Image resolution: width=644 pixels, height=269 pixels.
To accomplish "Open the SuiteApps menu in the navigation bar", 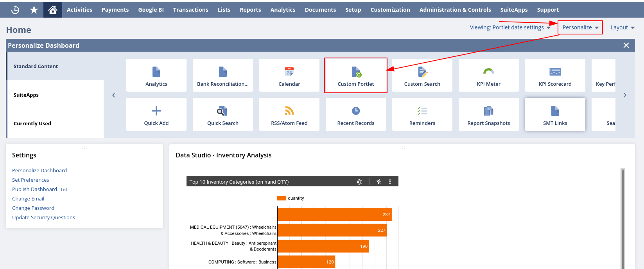I will pos(514,10).
